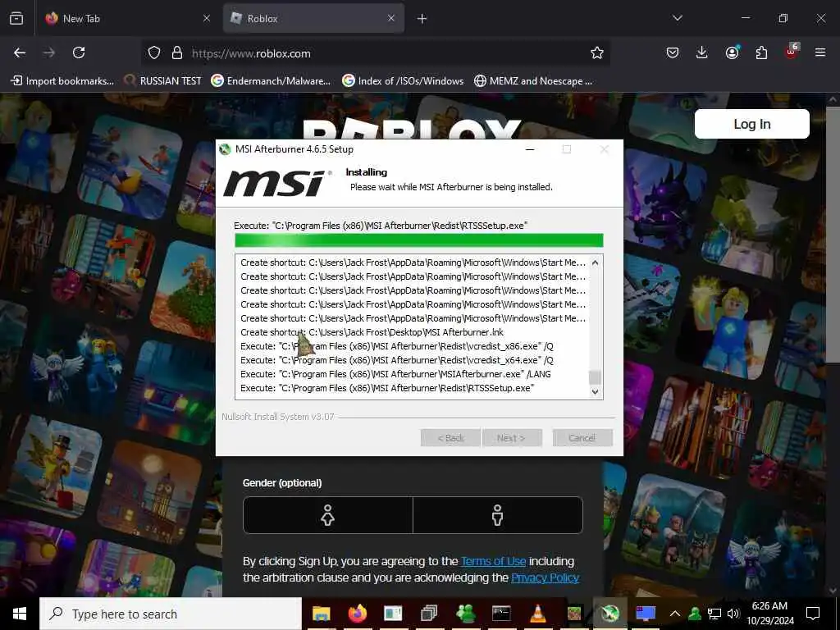Select the vcredist_x64.exe log line
The width and height of the screenshot is (840, 630).
coord(397,360)
